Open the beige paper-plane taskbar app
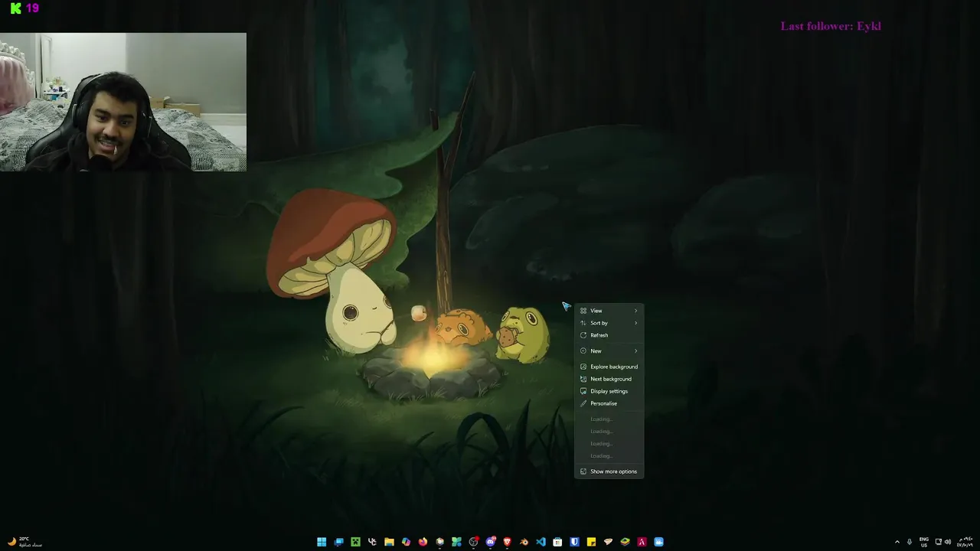The image size is (980, 551). coord(608,542)
